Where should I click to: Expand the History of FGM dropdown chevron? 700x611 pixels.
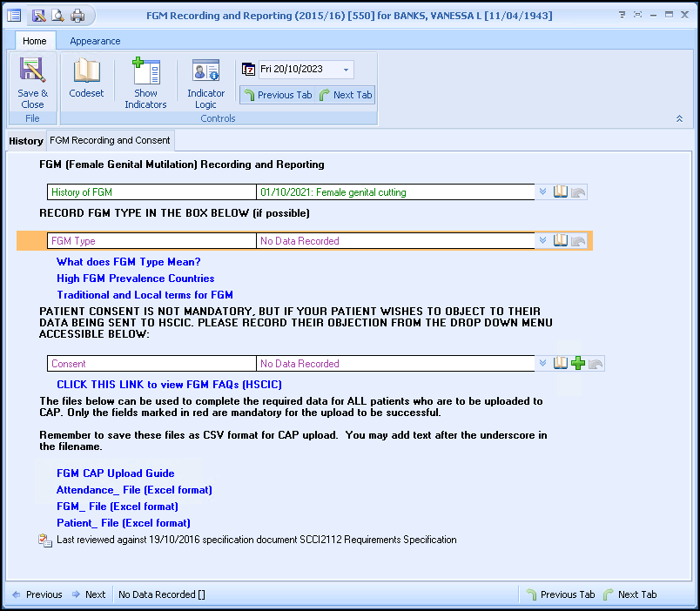[543, 191]
